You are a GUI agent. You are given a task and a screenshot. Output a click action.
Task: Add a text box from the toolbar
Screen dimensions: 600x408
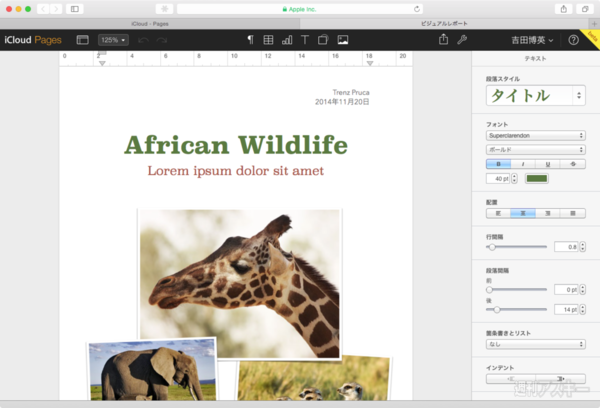(x=305, y=40)
